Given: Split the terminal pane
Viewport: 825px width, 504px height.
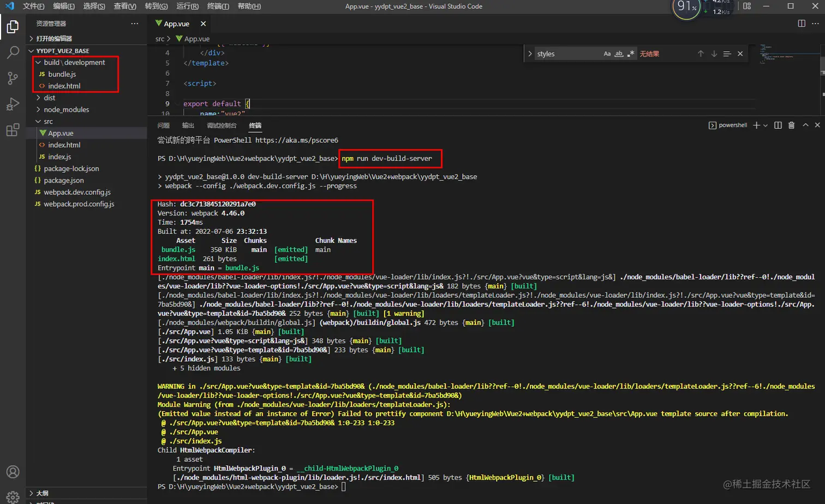Looking at the screenshot, I should click(778, 125).
